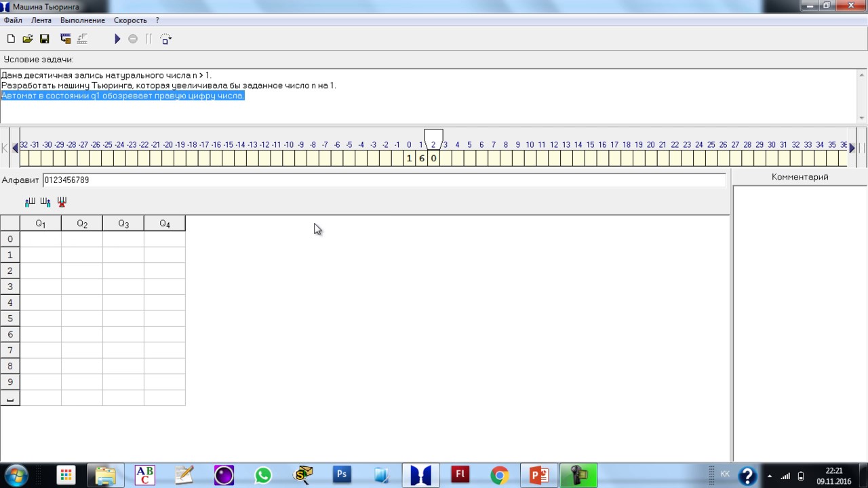The height and width of the screenshot is (488, 868).
Task: Click the Q4 cell in row 9
Action: (x=165, y=382)
